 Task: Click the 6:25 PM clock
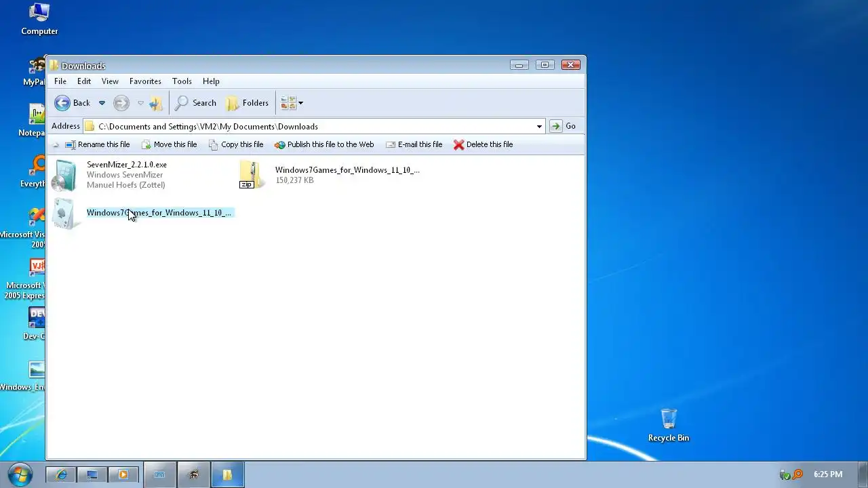[x=828, y=474]
